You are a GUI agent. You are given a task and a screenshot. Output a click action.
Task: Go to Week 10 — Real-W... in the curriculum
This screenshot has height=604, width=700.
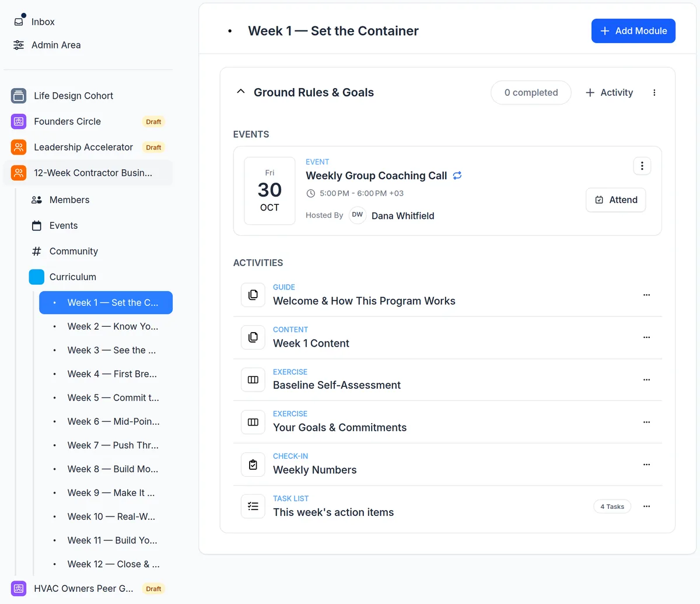pyautogui.click(x=106, y=517)
